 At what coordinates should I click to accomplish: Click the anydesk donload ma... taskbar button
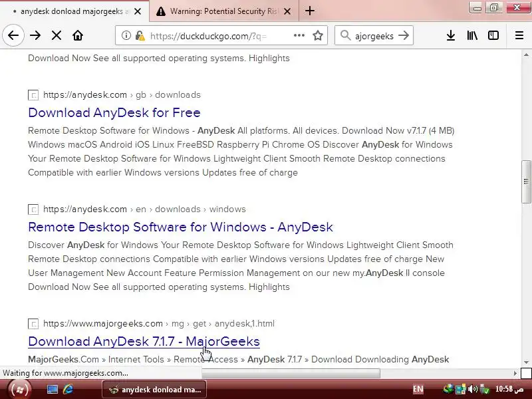click(154, 390)
